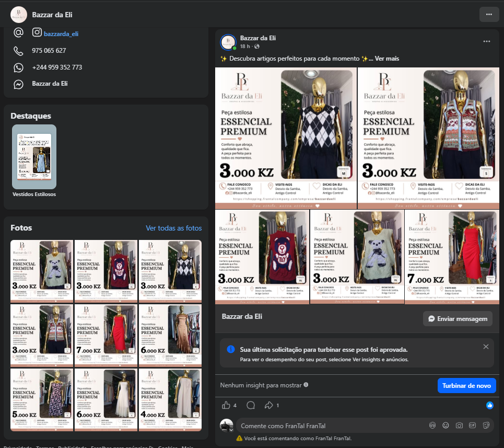
Task: Click the Destaques section heading
Action: pos(31,116)
